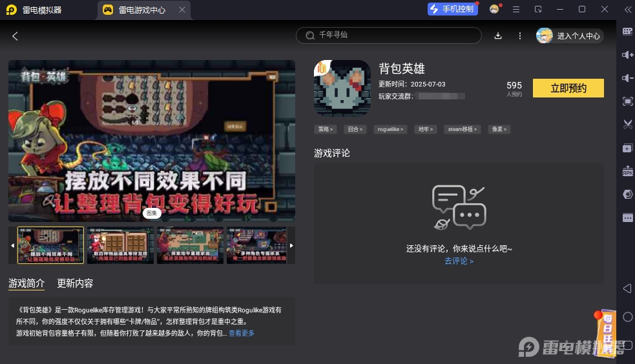Expand description with 查看更多
635x364 pixels.
point(242,333)
